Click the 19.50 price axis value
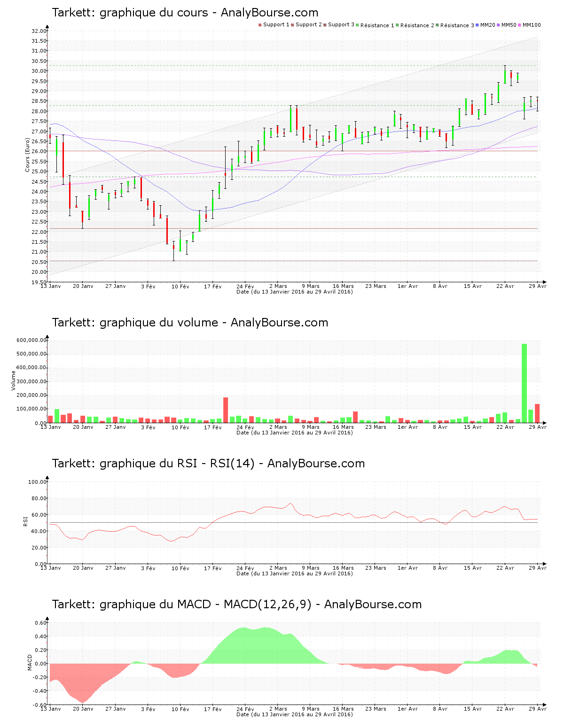 click(x=39, y=282)
